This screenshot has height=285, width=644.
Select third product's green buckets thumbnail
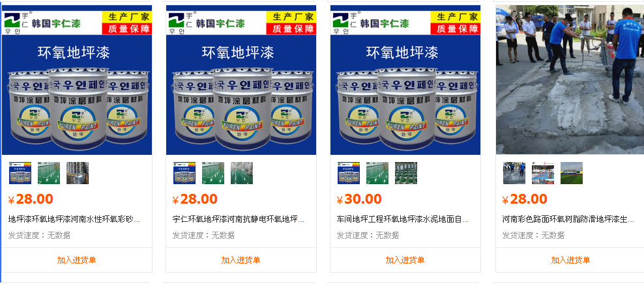pyautogui.click(x=406, y=173)
